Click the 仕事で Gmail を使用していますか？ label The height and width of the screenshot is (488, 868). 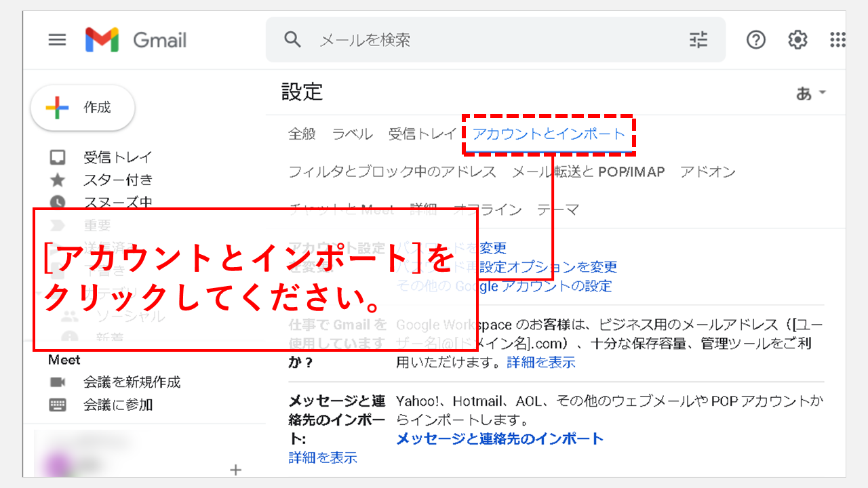[x=338, y=344]
